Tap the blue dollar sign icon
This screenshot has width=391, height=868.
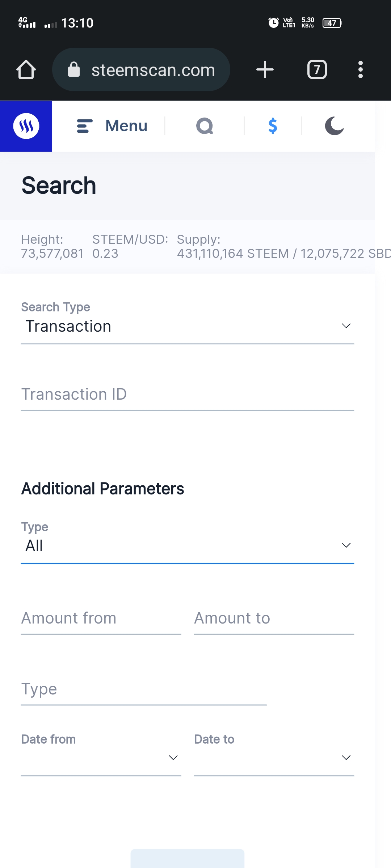(x=273, y=126)
